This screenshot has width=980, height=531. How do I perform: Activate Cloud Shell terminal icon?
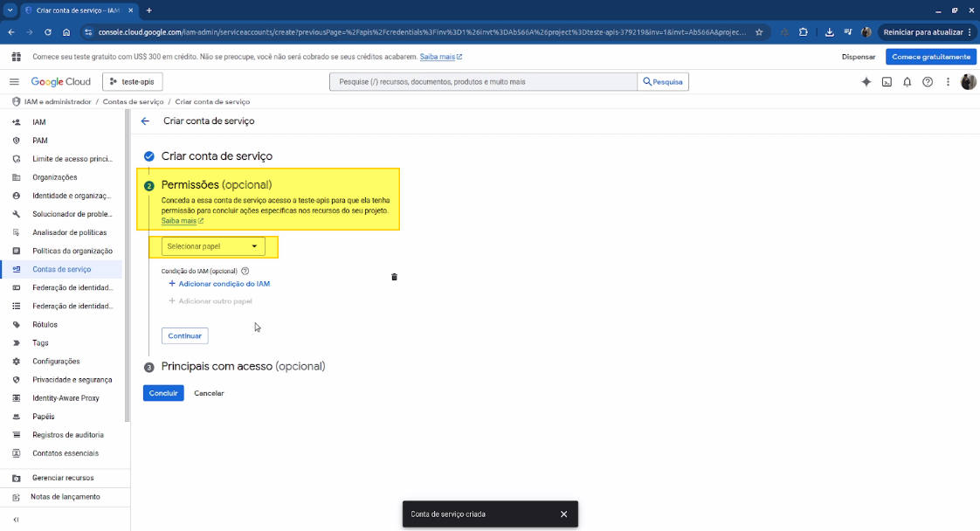pos(887,82)
